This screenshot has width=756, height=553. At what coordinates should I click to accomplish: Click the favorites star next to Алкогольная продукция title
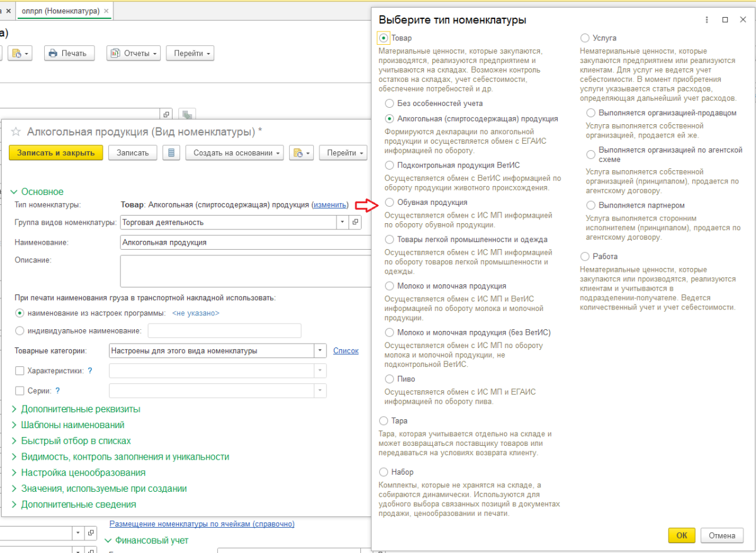tap(16, 132)
